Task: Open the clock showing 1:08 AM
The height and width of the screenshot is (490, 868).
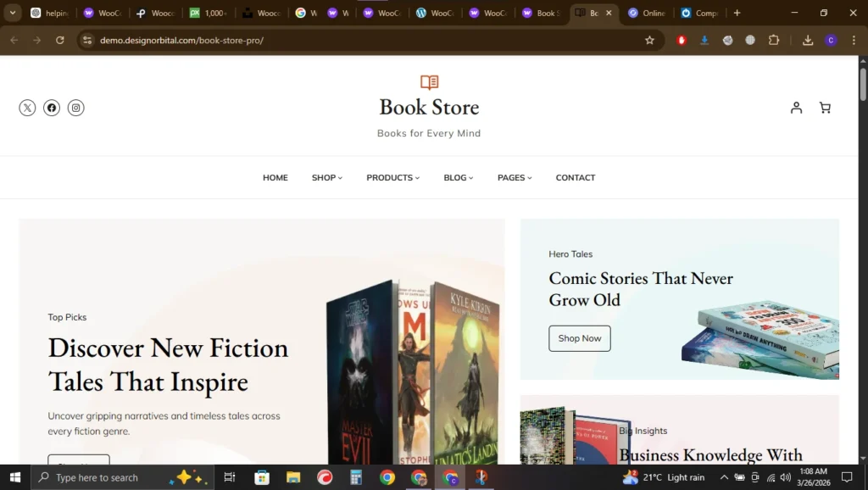Action: click(813, 477)
